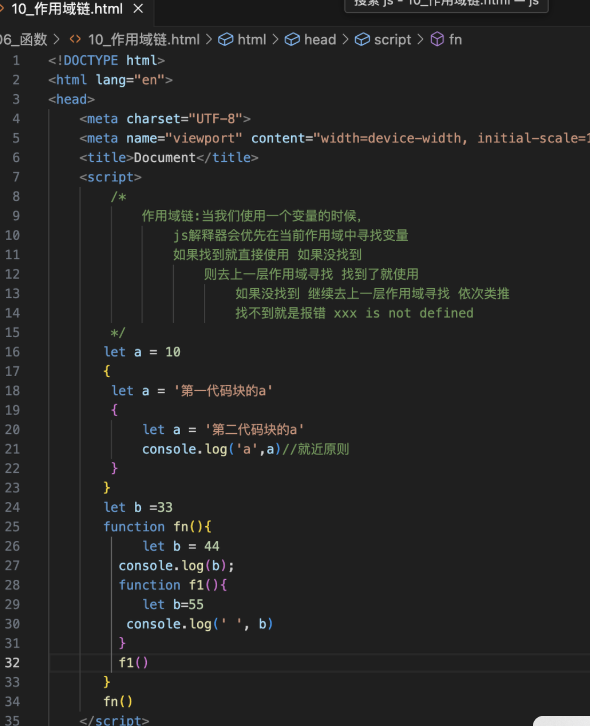The width and height of the screenshot is (590, 726).
Task: Click the <title>Document</title> line
Action: click(169, 157)
